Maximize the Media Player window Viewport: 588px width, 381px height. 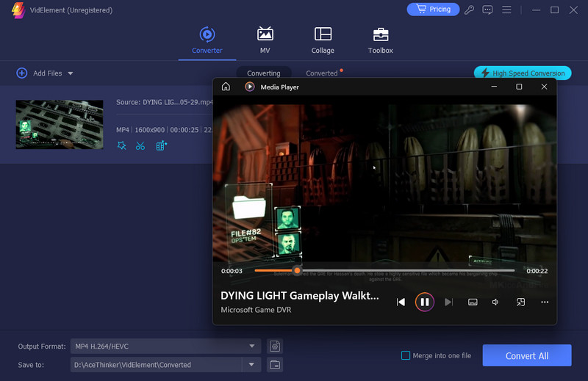(519, 87)
